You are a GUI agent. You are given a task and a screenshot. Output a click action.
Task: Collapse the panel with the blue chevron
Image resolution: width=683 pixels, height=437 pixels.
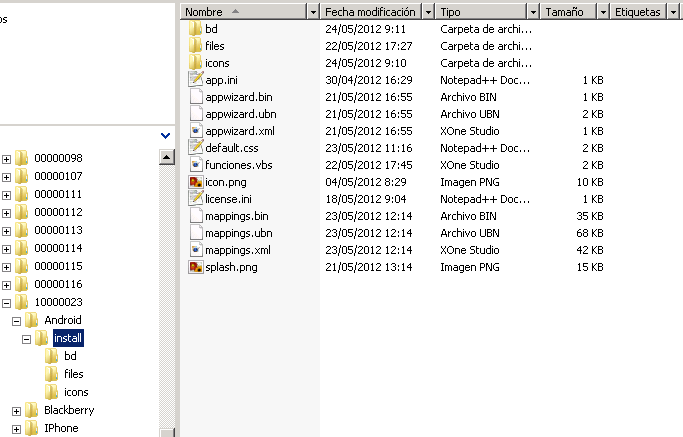pos(166,136)
